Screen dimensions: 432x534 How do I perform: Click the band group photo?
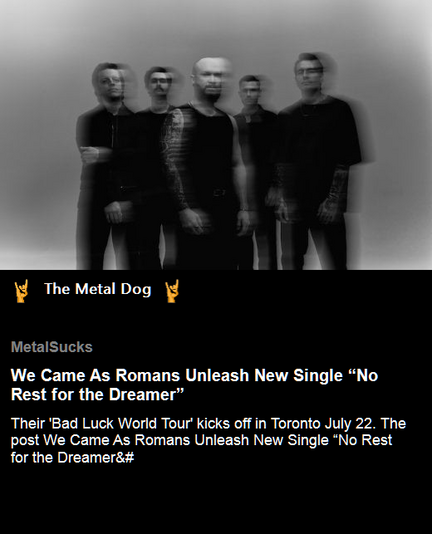click(x=216, y=135)
